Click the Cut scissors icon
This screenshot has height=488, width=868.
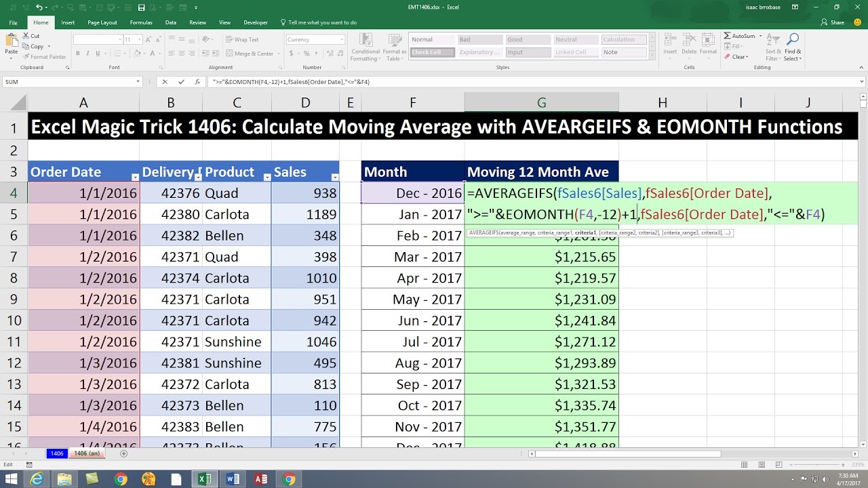[x=26, y=36]
